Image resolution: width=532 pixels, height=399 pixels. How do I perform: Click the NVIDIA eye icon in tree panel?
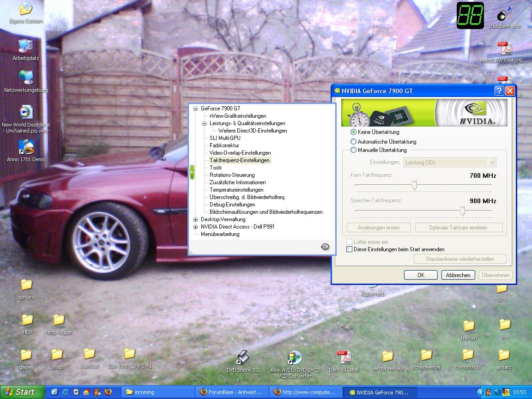[325, 247]
